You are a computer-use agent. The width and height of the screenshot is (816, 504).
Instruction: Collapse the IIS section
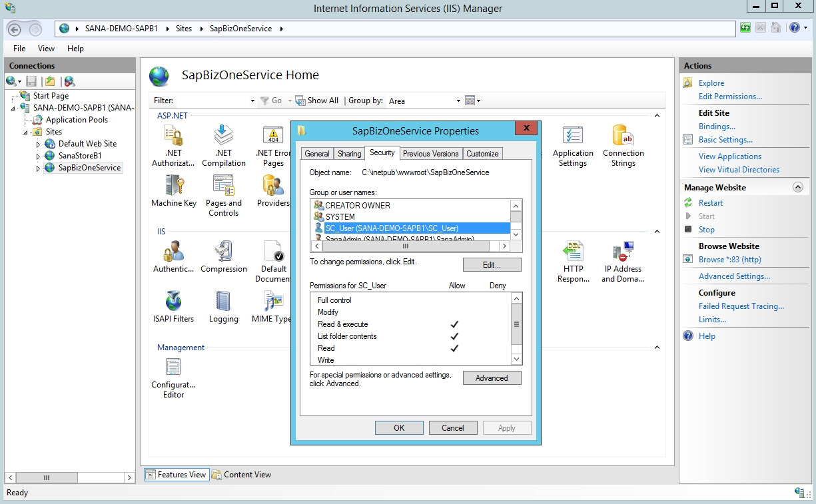tap(657, 232)
